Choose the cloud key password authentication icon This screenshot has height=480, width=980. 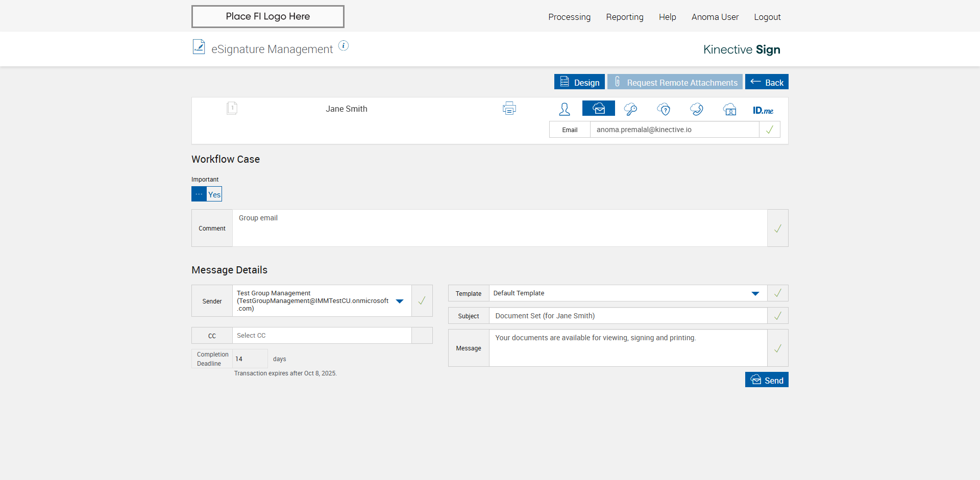point(630,109)
